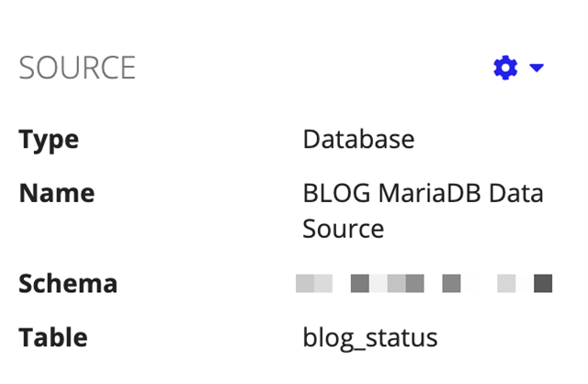
Task: Click the word Data in the name value
Action: click(x=518, y=194)
